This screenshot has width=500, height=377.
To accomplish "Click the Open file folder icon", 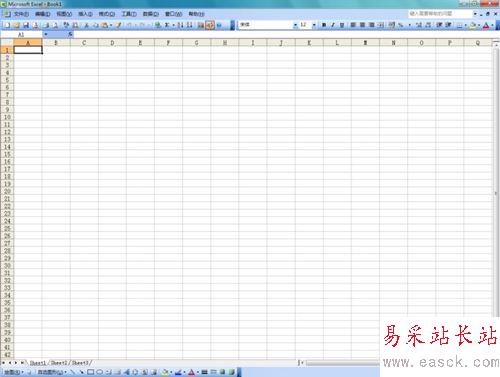I will pyautogui.click(x=16, y=25).
